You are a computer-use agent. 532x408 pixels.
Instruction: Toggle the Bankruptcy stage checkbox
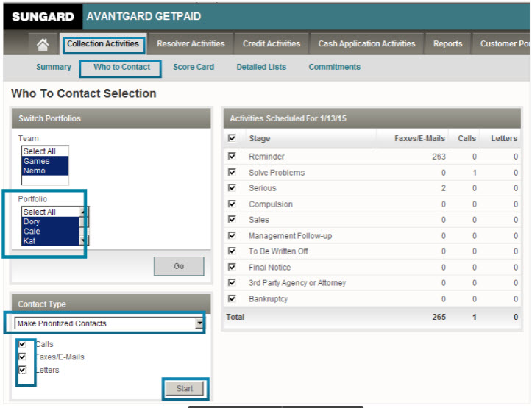(232, 298)
